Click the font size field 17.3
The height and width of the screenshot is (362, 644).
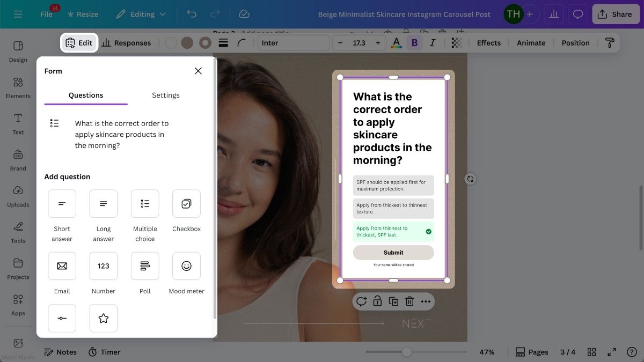click(359, 43)
